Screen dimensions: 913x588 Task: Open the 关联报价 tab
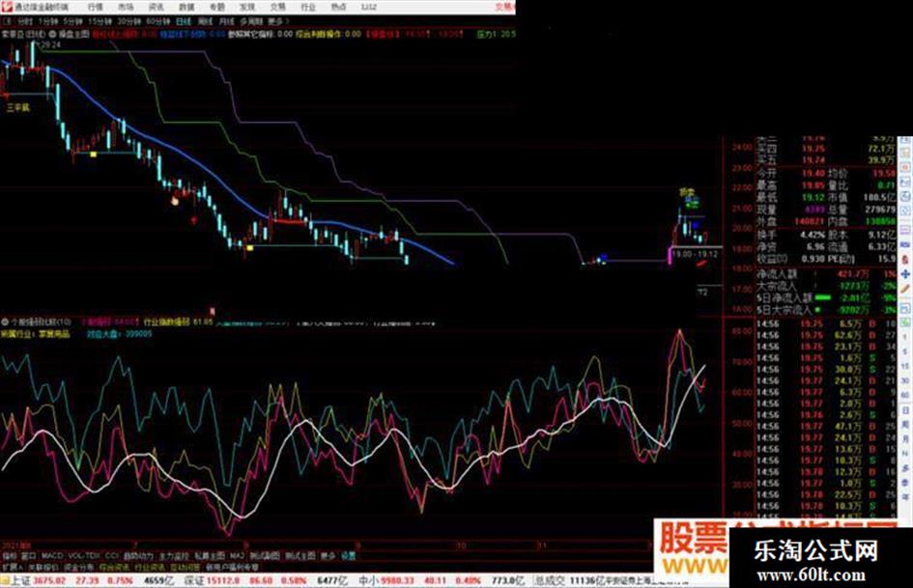point(43,567)
